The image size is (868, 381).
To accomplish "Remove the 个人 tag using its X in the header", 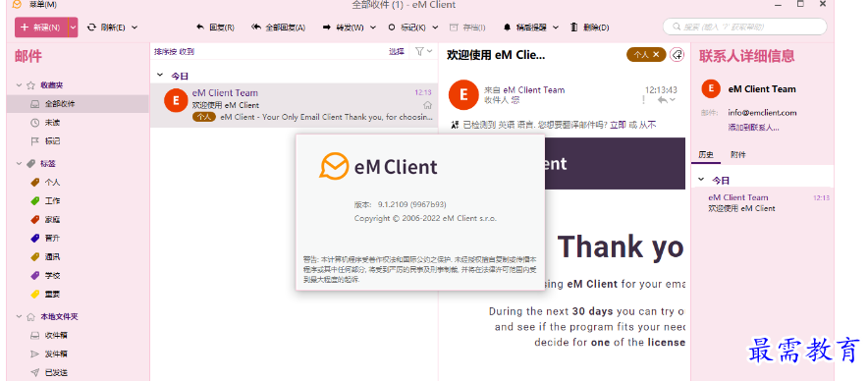I will click(x=656, y=54).
